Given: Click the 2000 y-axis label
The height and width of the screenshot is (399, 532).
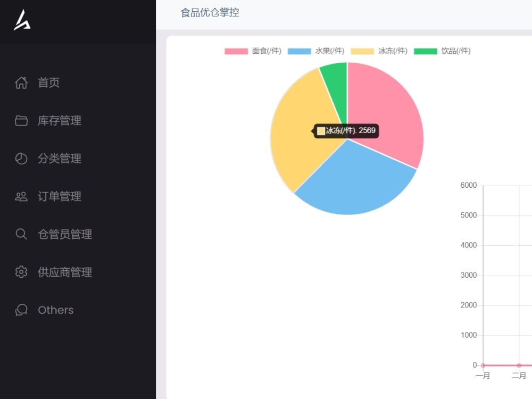Looking at the screenshot, I should [x=469, y=305].
